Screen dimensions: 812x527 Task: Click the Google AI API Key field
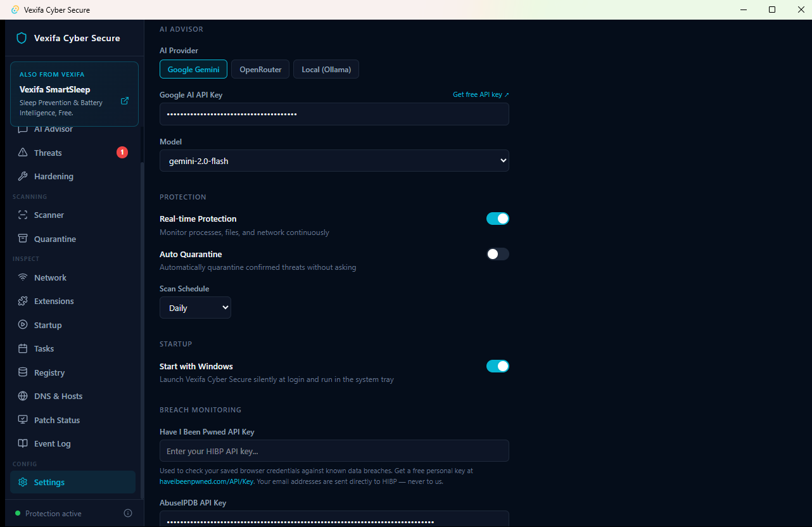[x=334, y=114]
